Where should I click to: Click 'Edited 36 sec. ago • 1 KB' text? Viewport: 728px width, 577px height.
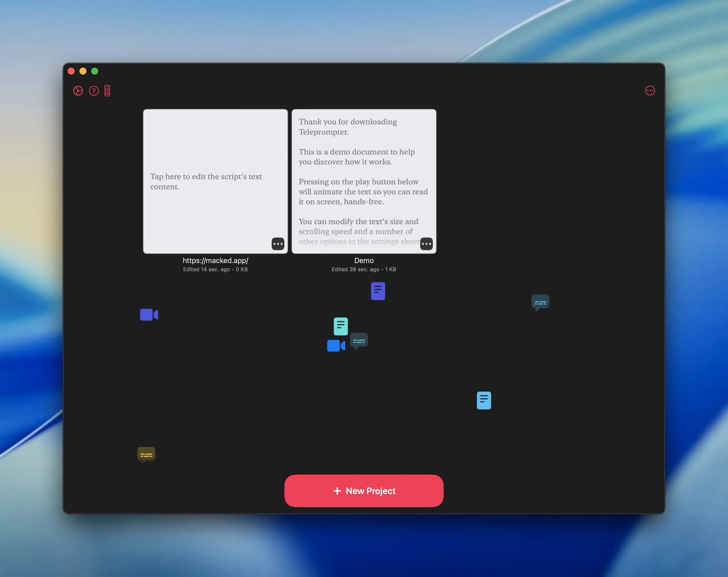(x=364, y=269)
